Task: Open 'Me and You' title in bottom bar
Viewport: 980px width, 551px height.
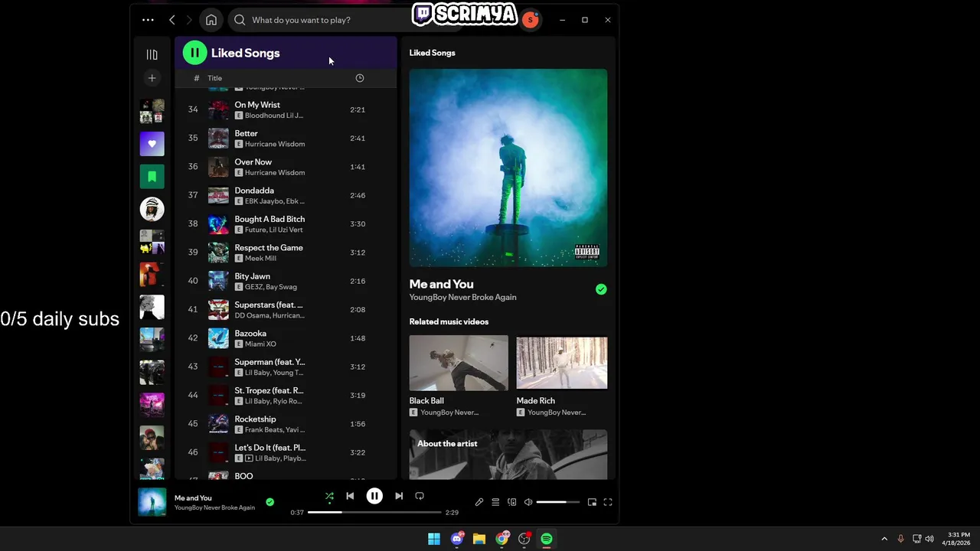Action: pos(193,498)
